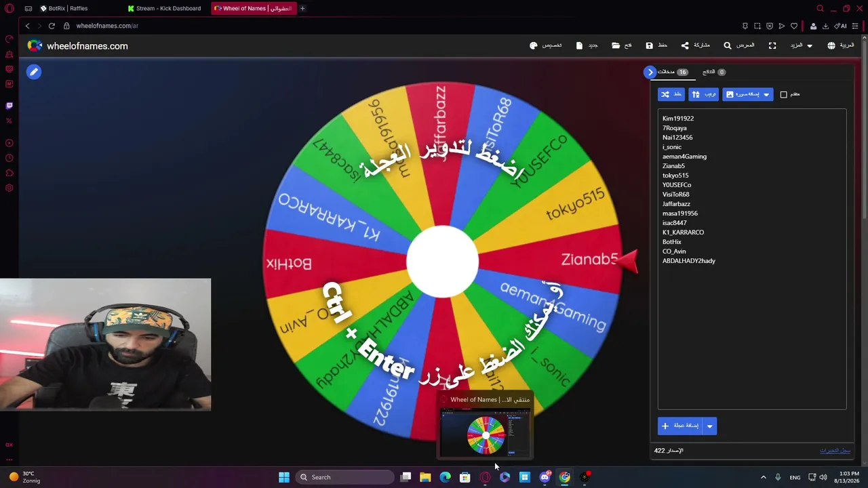Screen dimensions: 868x488
Task: Open the downloads icon in browser toolbar
Action: (x=825, y=26)
